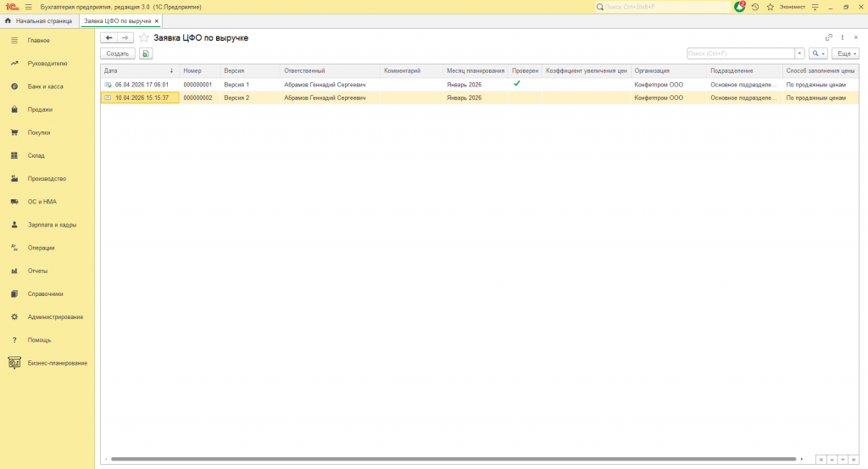This screenshot has height=469, width=868.
Task: Click the Операции icon in the sidebar
Action: pos(14,248)
